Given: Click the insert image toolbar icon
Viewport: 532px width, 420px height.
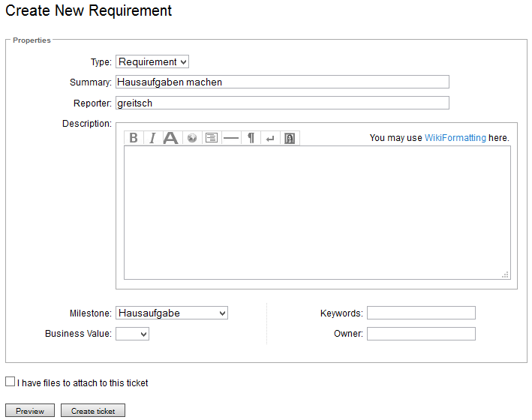Looking at the screenshot, I should [290, 138].
